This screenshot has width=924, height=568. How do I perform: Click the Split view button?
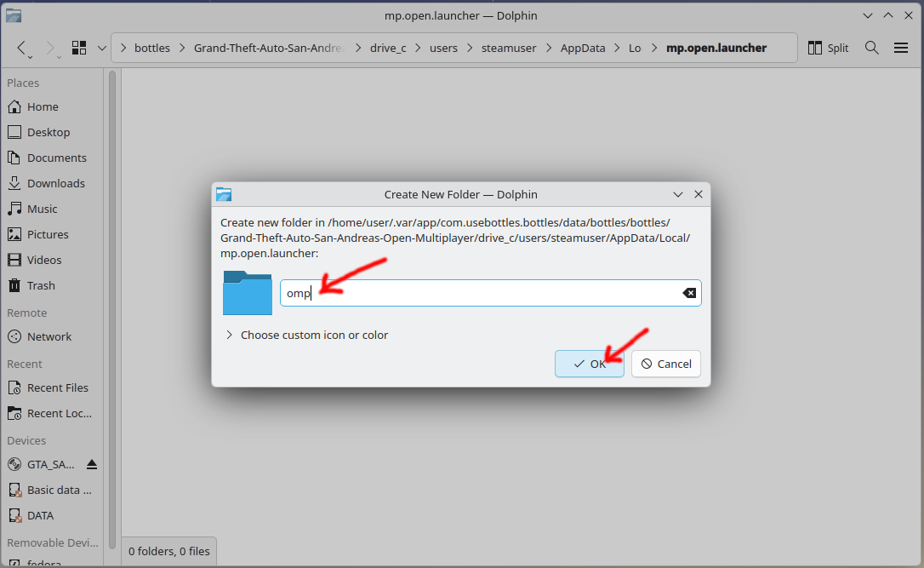828,48
